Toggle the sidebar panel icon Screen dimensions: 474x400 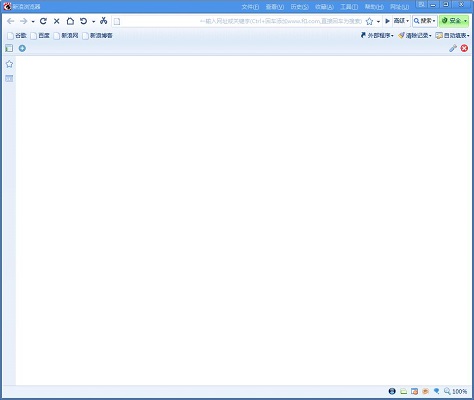(x=9, y=48)
